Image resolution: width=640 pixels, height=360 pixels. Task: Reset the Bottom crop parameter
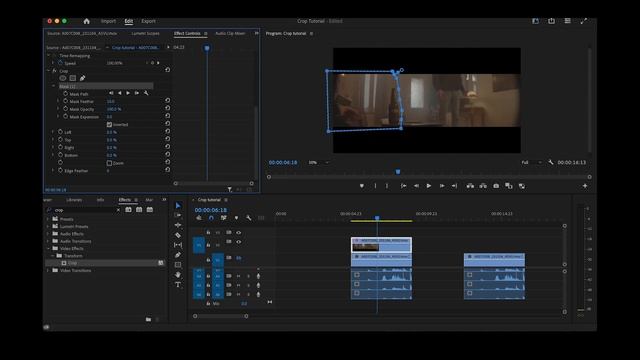point(167,154)
